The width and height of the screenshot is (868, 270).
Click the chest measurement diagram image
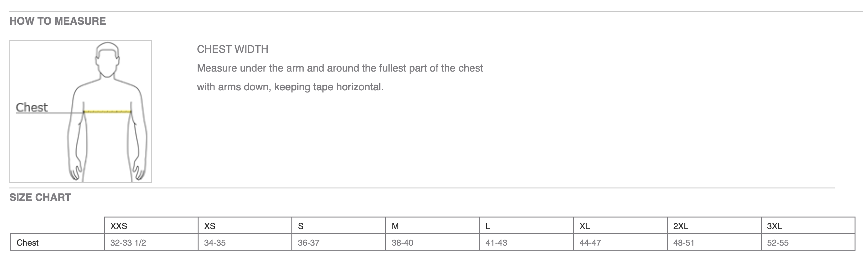[81, 112]
